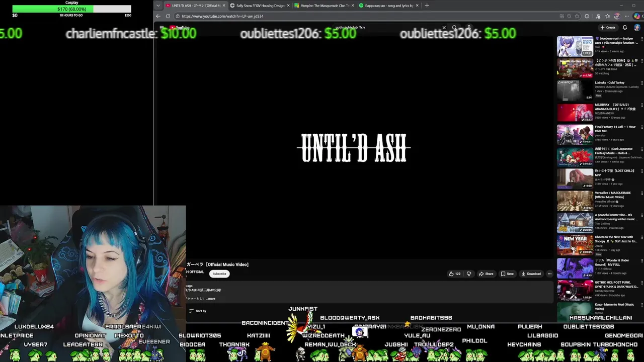The height and width of the screenshot is (362, 644).
Task: Go back with browser back arrow
Action: coord(158,16)
